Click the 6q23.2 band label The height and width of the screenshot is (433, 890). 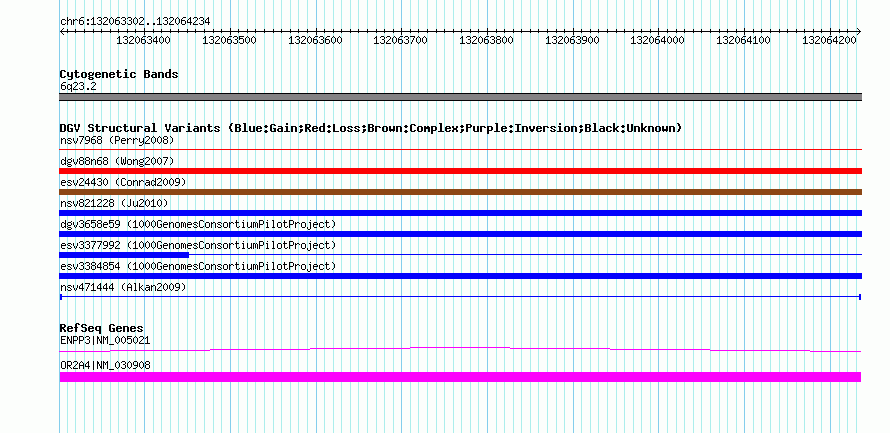77,86
